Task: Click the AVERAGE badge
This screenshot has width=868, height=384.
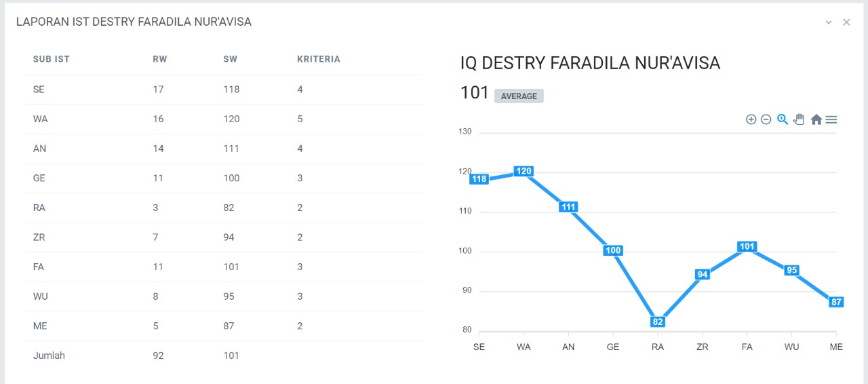Action: click(519, 96)
